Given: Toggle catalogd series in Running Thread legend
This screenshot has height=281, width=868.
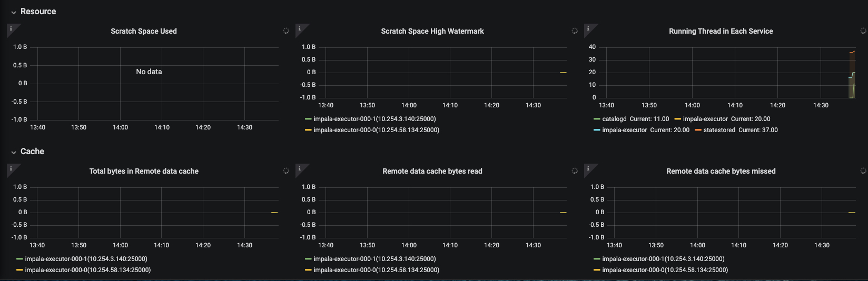Looking at the screenshot, I should (x=614, y=119).
